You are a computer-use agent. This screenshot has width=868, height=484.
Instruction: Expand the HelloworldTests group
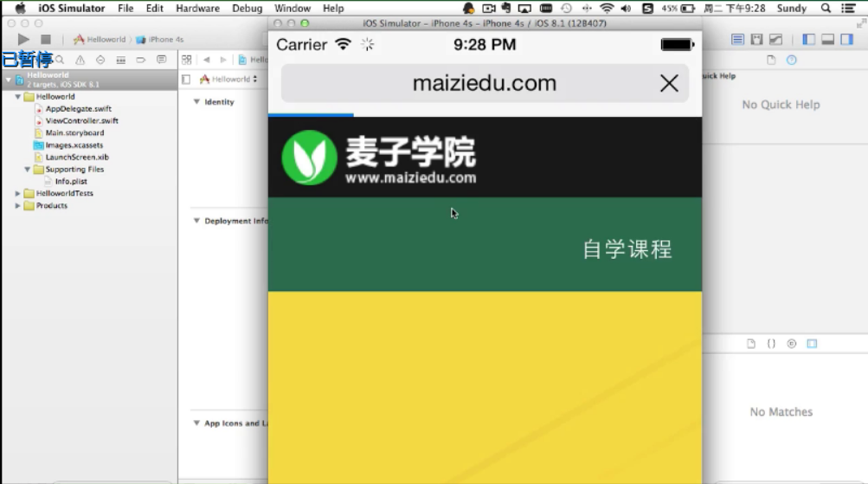click(x=17, y=193)
